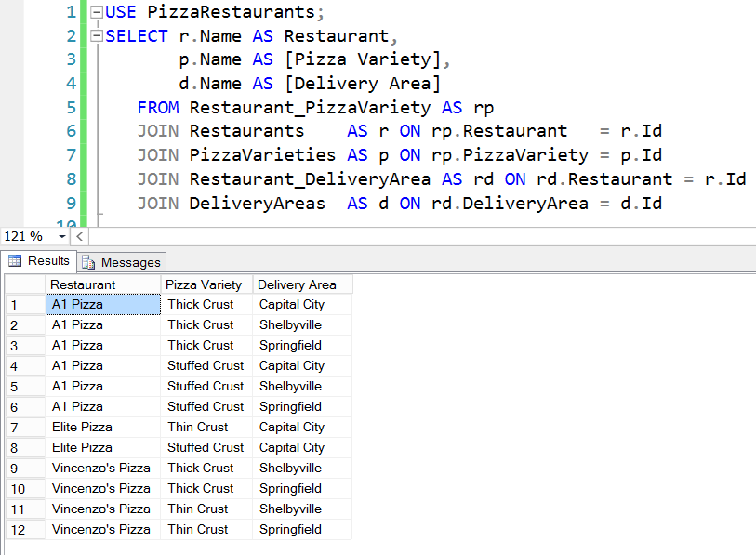Collapse the USE statement outline toggle
This screenshot has height=555, width=756.
97,11
